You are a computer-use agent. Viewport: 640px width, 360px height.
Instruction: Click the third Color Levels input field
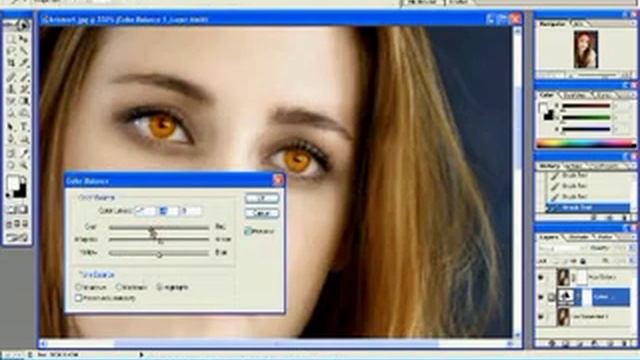pos(191,211)
